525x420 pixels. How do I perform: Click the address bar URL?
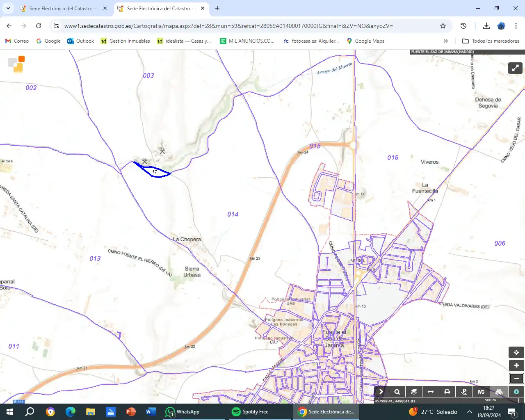tap(228, 26)
